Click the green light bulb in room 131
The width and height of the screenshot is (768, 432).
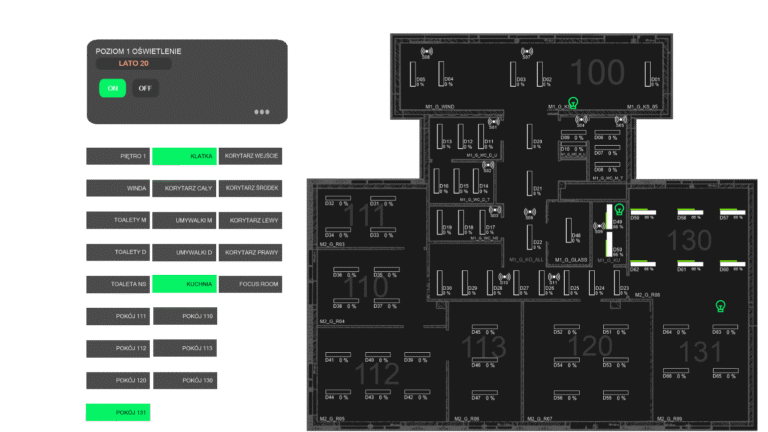click(x=718, y=305)
